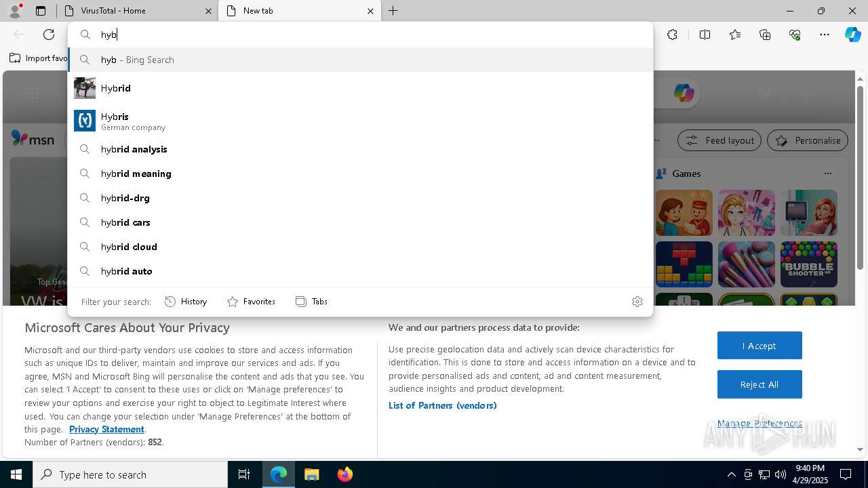This screenshot has height=488, width=868.
Task: Click I Accept privacy button
Action: pos(759,346)
